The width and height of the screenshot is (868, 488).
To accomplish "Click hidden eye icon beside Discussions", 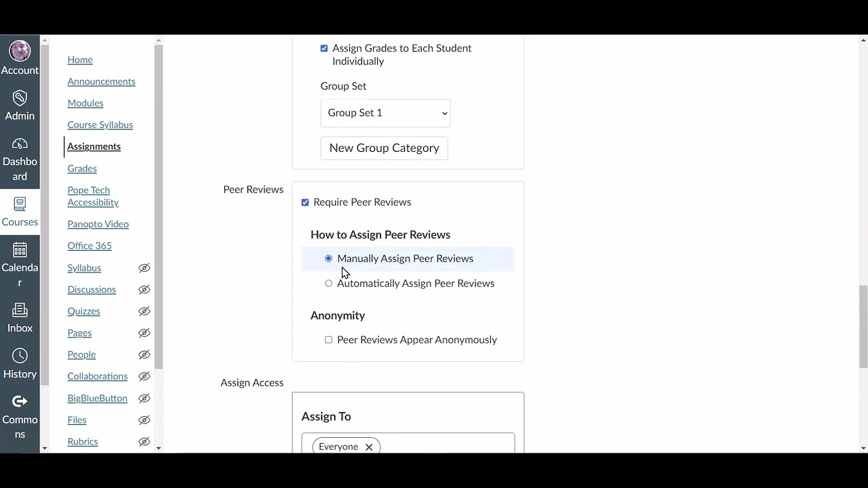I will click(144, 289).
